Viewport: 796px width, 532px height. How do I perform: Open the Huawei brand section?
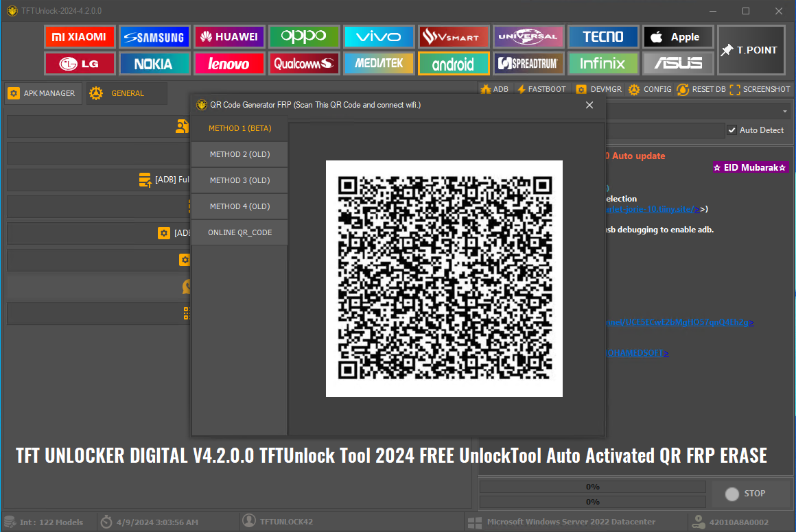229,37
